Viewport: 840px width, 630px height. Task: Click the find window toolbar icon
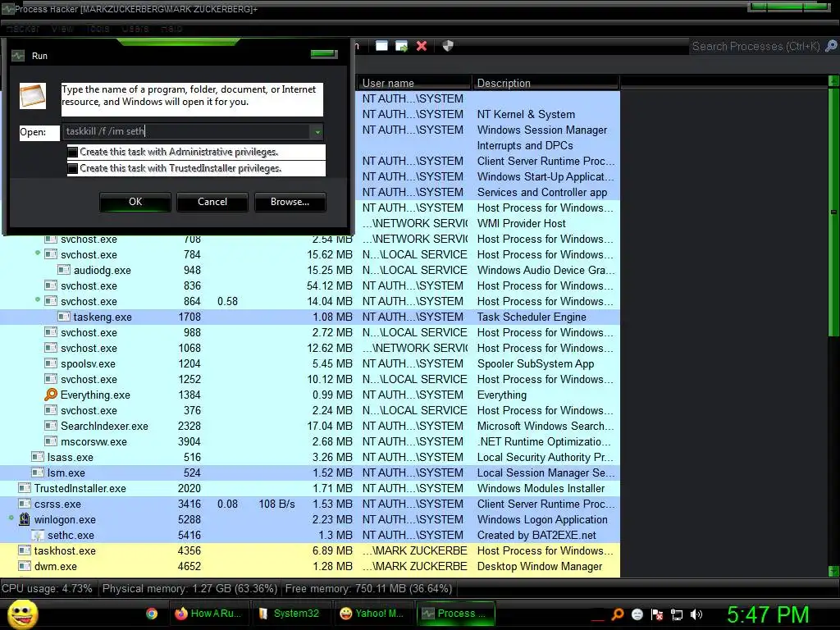381,46
